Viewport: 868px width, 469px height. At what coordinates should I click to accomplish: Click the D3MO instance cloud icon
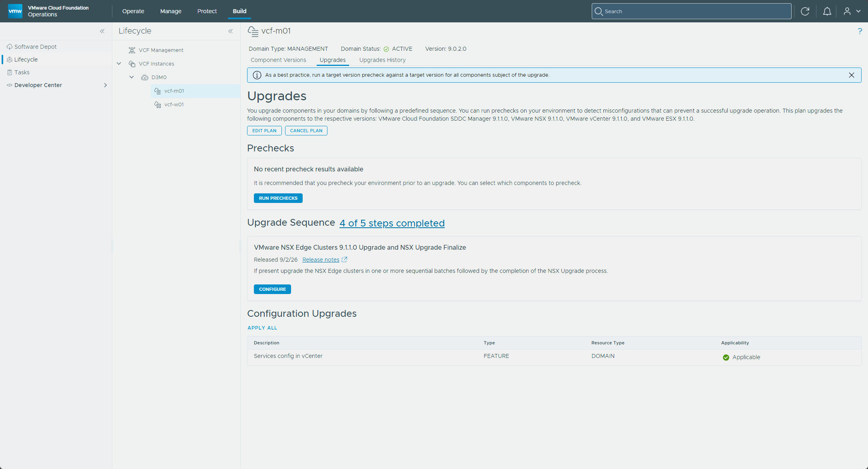click(x=145, y=78)
